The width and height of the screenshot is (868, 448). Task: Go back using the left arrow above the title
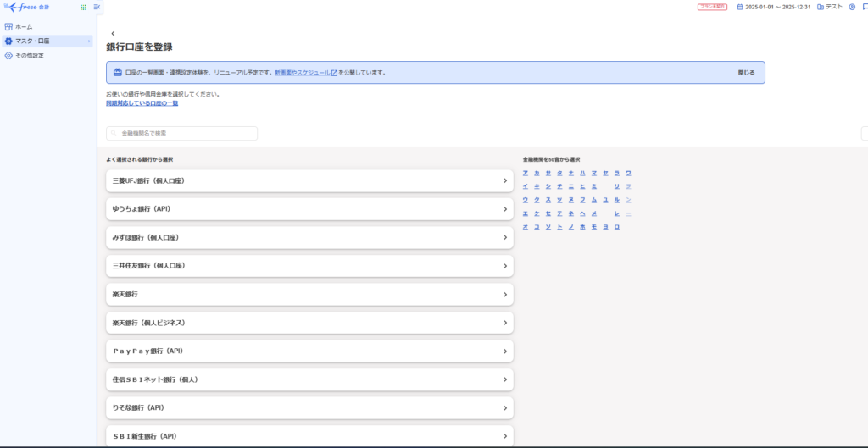[113, 34]
